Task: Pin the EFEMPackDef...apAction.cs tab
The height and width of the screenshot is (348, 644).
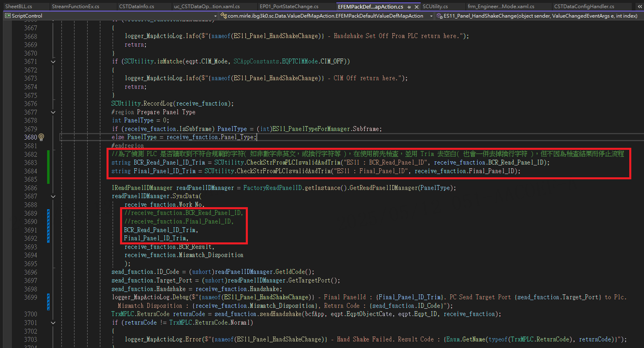Action: point(409,7)
